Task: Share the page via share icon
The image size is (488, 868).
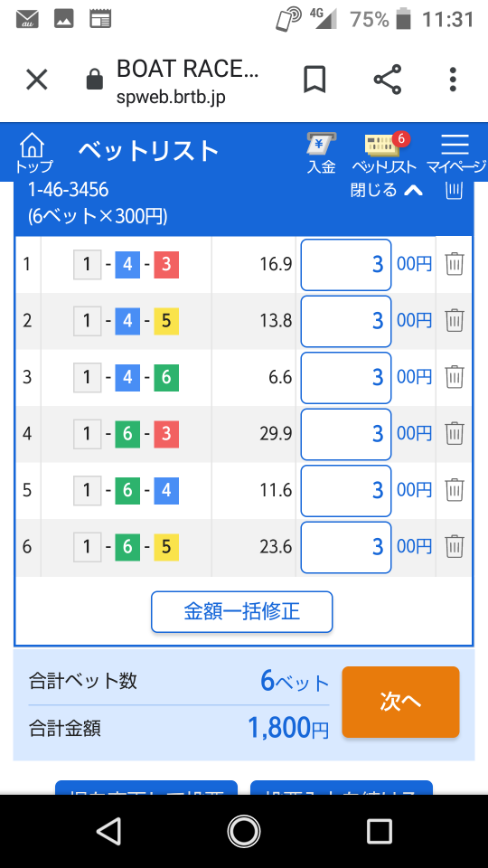Action: coord(388,80)
